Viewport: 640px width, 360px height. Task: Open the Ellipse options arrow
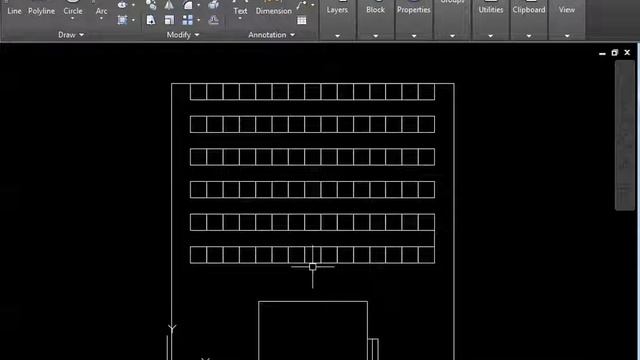[x=133, y=5]
